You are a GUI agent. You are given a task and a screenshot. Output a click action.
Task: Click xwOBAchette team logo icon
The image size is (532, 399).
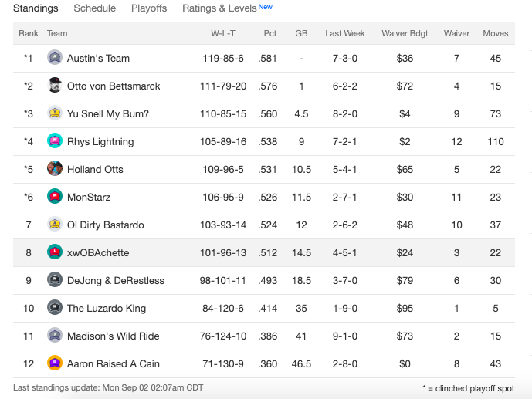tap(55, 252)
